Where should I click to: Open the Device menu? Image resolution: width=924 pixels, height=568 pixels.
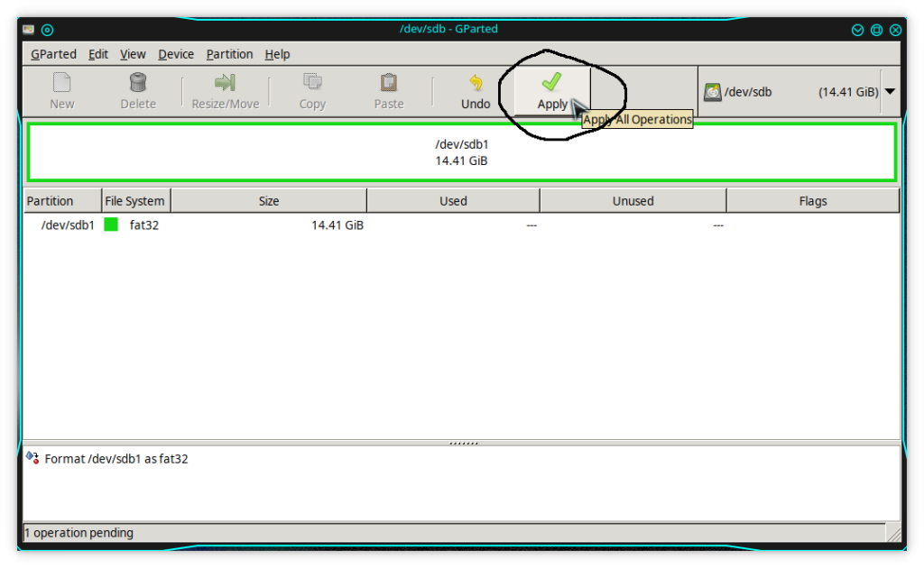point(176,54)
